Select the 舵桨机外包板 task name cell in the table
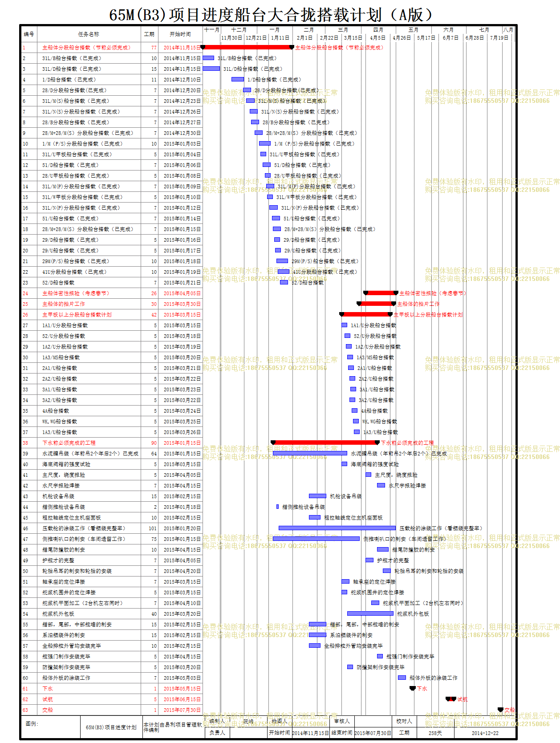The height and width of the screenshot is (743, 560). coord(89,614)
